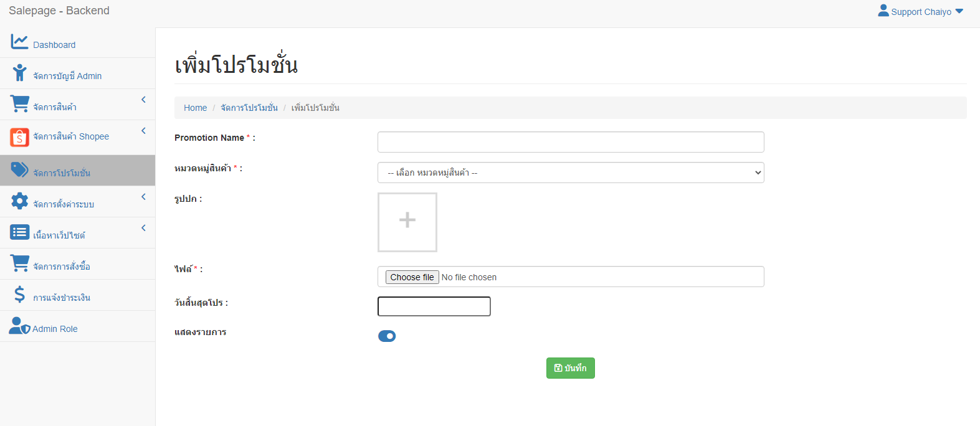
Task: Click the Home breadcrumb link
Action: [195, 108]
